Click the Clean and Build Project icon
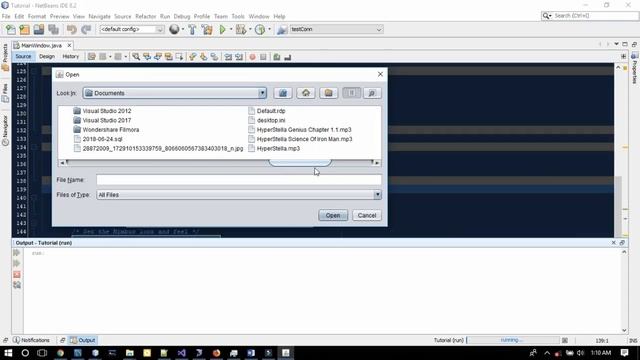The width and height of the screenshot is (640, 360). pyautogui.click(x=207, y=29)
